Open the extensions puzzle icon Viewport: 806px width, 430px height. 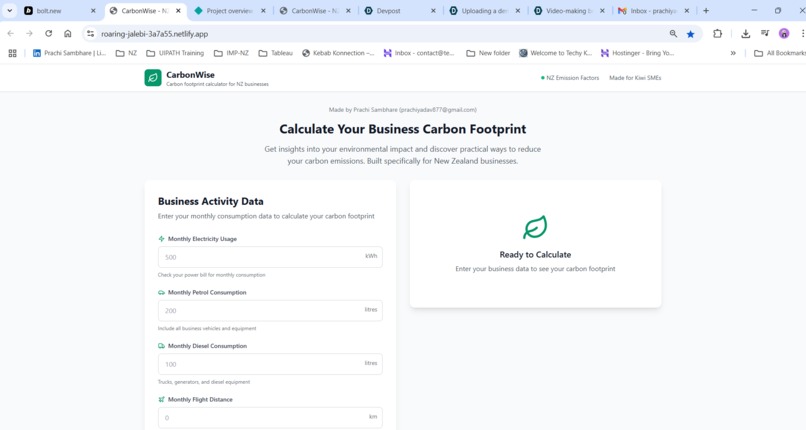click(x=718, y=33)
